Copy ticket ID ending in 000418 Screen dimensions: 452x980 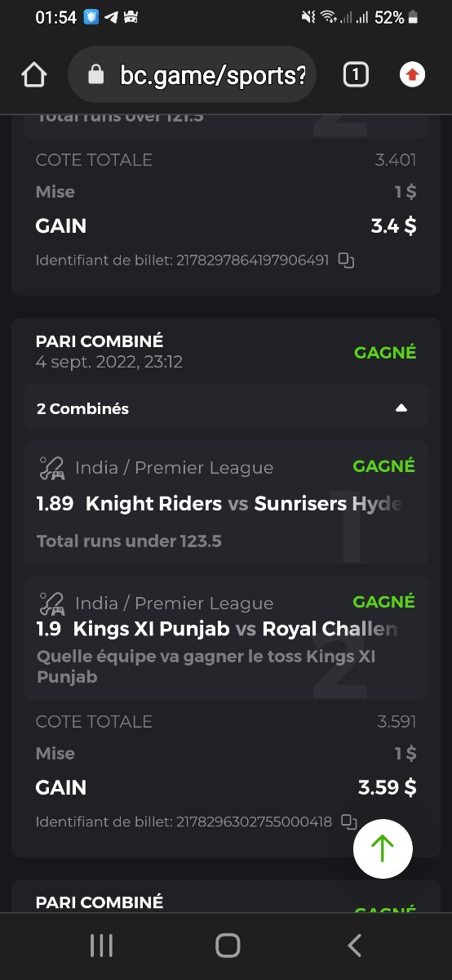[x=349, y=822]
